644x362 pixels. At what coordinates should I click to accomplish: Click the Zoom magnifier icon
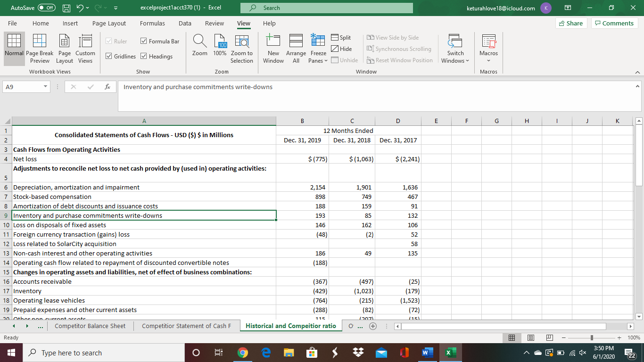(199, 47)
